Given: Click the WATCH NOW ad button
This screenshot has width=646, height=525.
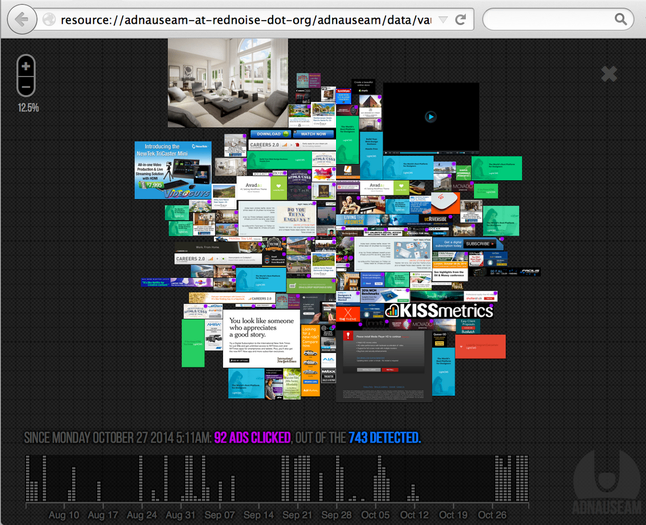Looking at the screenshot, I should coord(314,134).
